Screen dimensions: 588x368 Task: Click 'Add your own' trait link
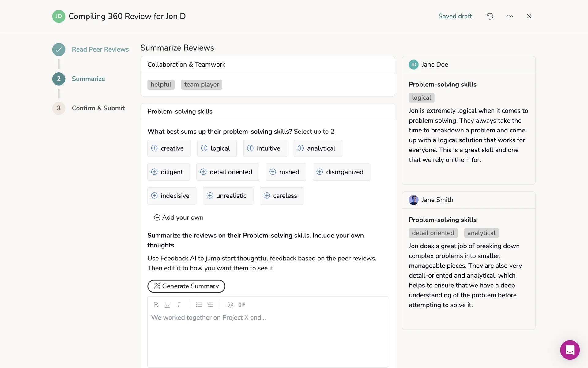tap(179, 217)
